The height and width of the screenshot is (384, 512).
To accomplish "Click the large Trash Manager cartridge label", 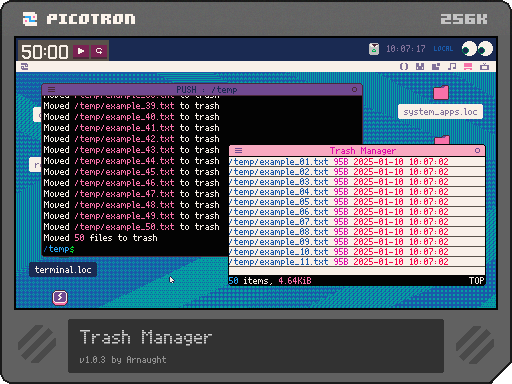I will pyautogui.click(x=146, y=337).
